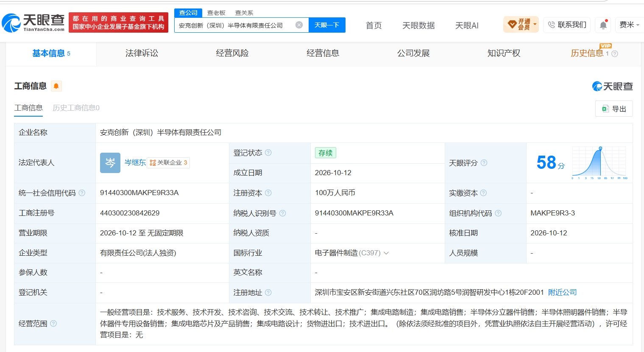Open help icon next to 组织机构代码
Screen dimensions: 644x352
coord(498,213)
